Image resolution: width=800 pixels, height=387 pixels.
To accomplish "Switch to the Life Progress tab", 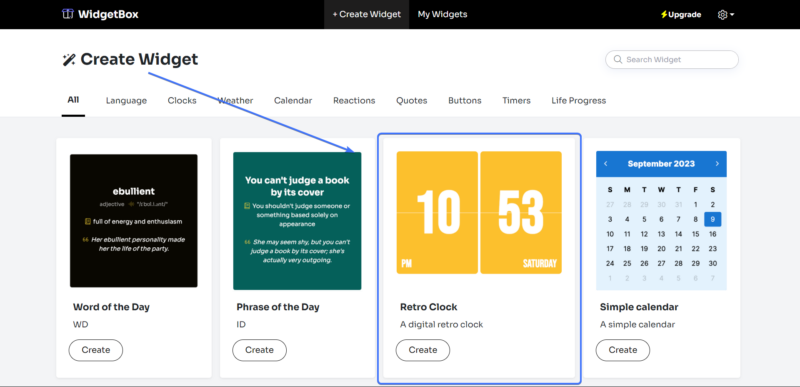I will (x=579, y=100).
